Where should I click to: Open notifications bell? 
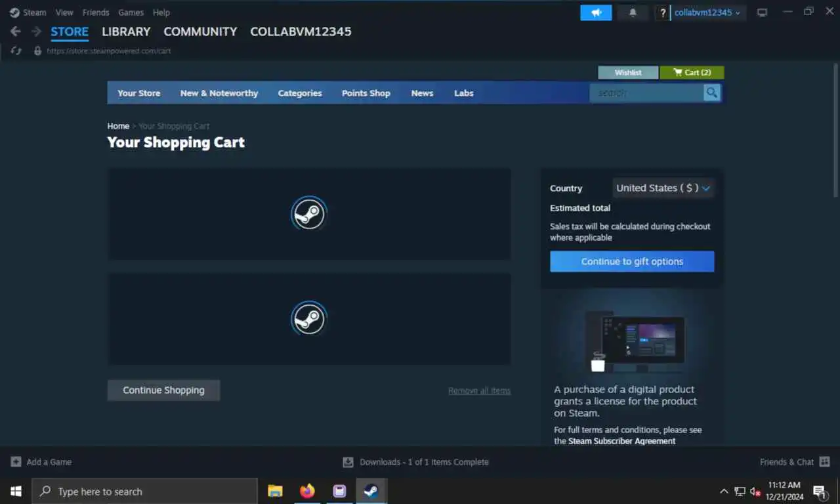pyautogui.click(x=633, y=12)
